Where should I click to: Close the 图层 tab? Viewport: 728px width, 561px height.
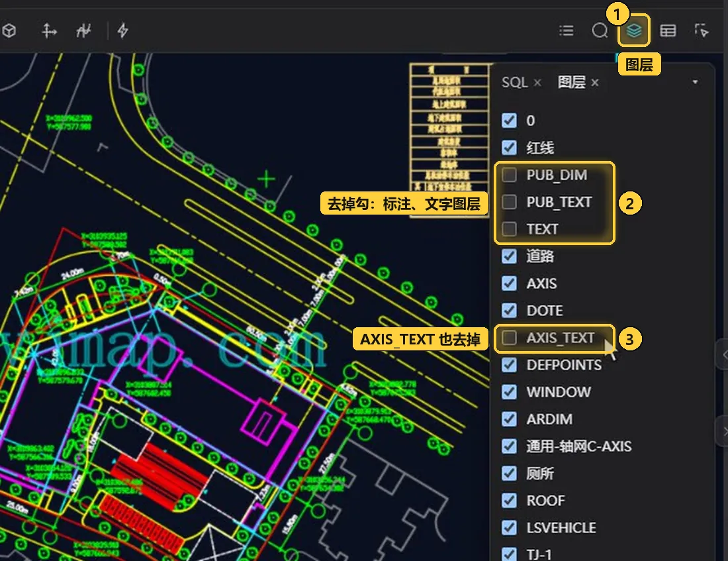595,83
